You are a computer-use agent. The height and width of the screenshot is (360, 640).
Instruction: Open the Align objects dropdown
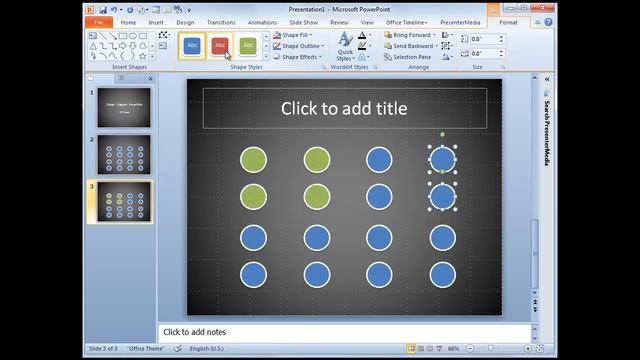tap(447, 35)
